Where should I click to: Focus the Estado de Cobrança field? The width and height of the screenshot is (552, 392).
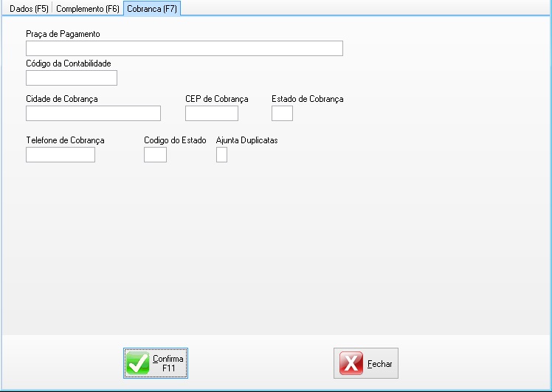pyautogui.click(x=282, y=113)
